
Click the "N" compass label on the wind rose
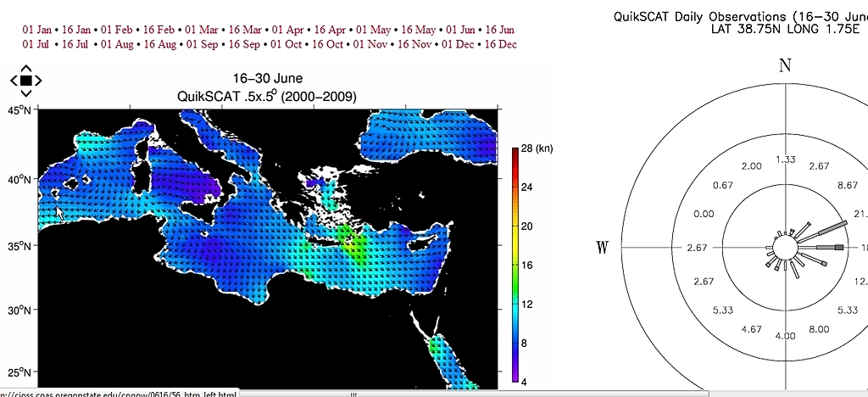coord(785,65)
